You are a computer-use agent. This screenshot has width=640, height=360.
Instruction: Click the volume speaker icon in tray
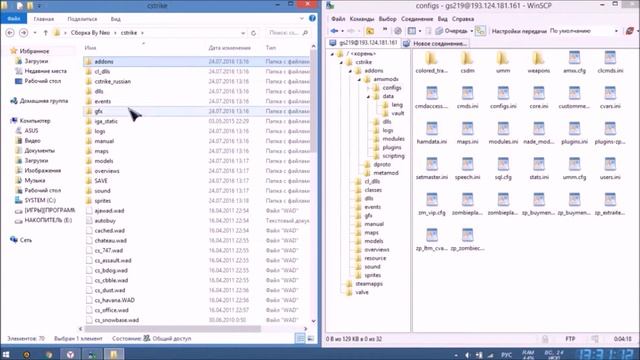point(468,355)
